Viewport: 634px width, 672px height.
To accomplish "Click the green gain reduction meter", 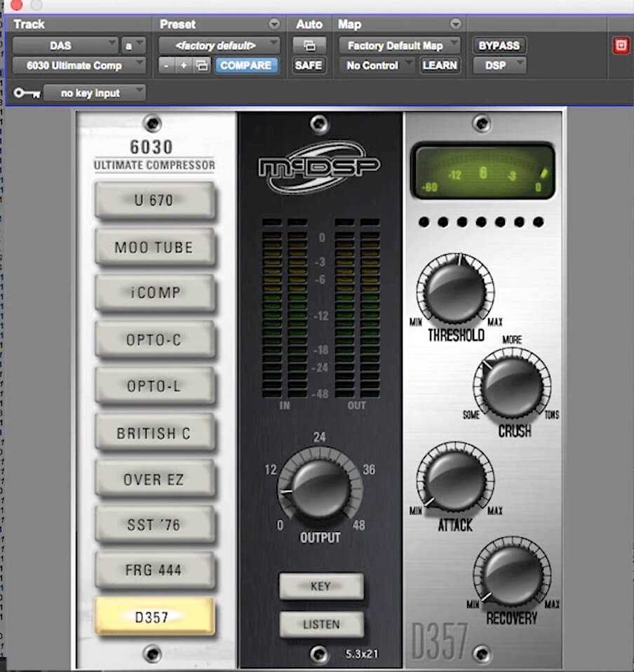I will tap(483, 171).
